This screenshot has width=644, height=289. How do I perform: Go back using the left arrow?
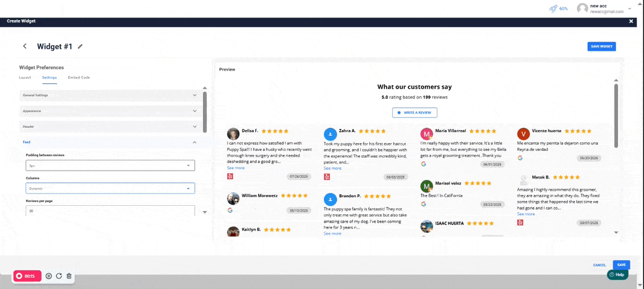coord(25,46)
